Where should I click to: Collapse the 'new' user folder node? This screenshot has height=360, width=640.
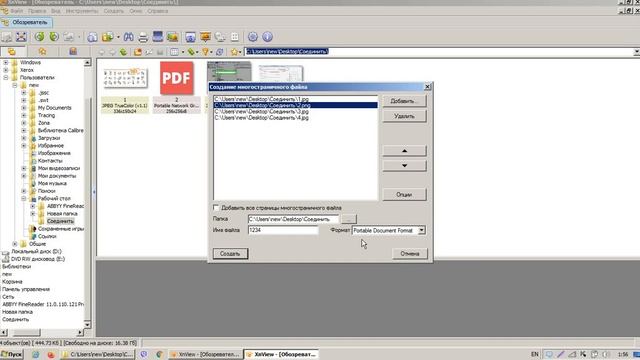pos(15,85)
